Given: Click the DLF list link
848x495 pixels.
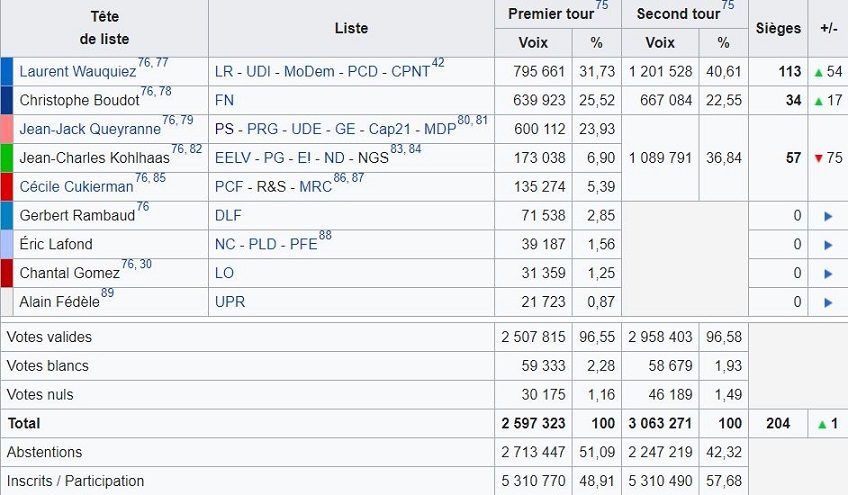Looking at the screenshot, I should tap(228, 216).
